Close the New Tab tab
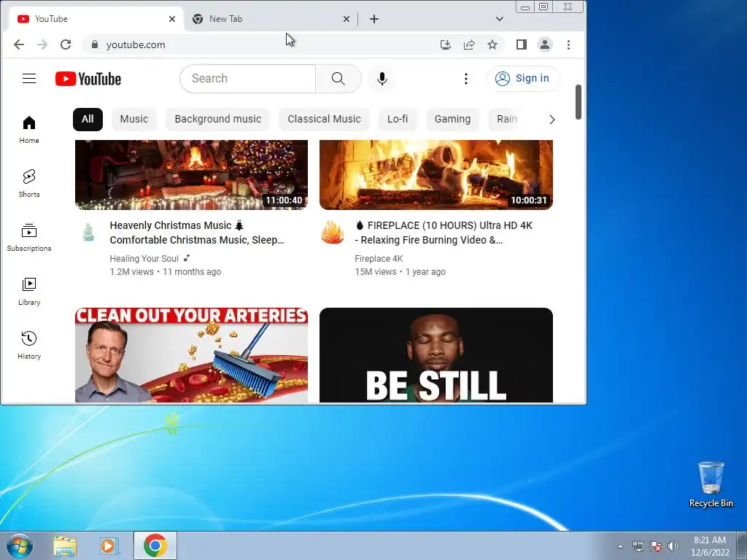Image resolution: width=747 pixels, height=560 pixels. (x=347, y=19)
